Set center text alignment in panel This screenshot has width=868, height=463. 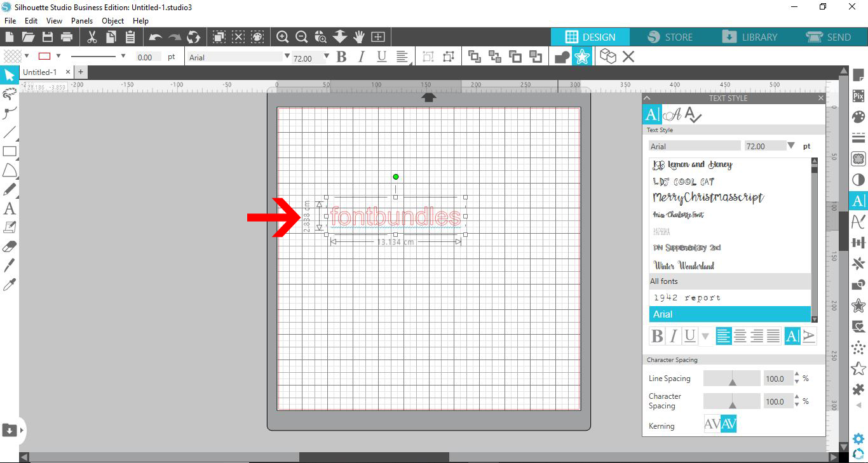(x=740, y=336)
